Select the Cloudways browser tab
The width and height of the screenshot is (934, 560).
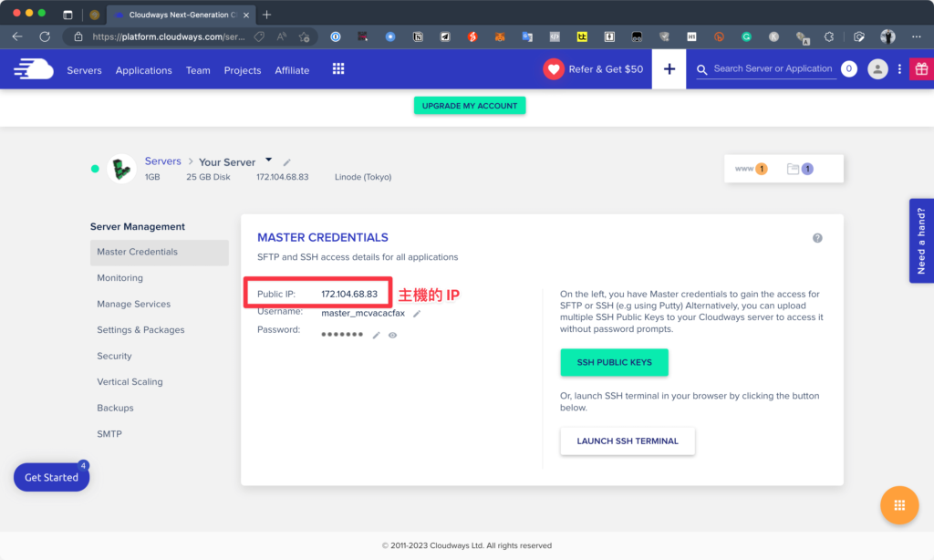[182, 15]
